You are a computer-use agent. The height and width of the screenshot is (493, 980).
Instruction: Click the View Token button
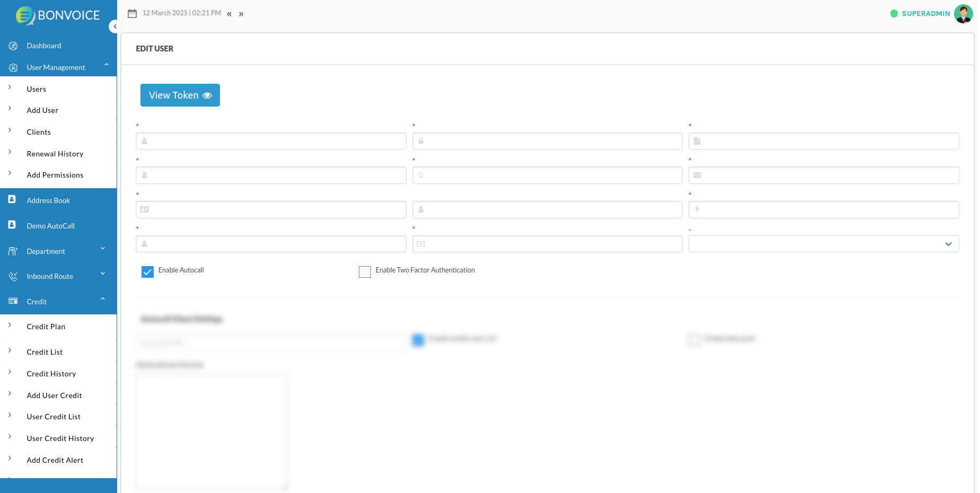tap(180, 95)
